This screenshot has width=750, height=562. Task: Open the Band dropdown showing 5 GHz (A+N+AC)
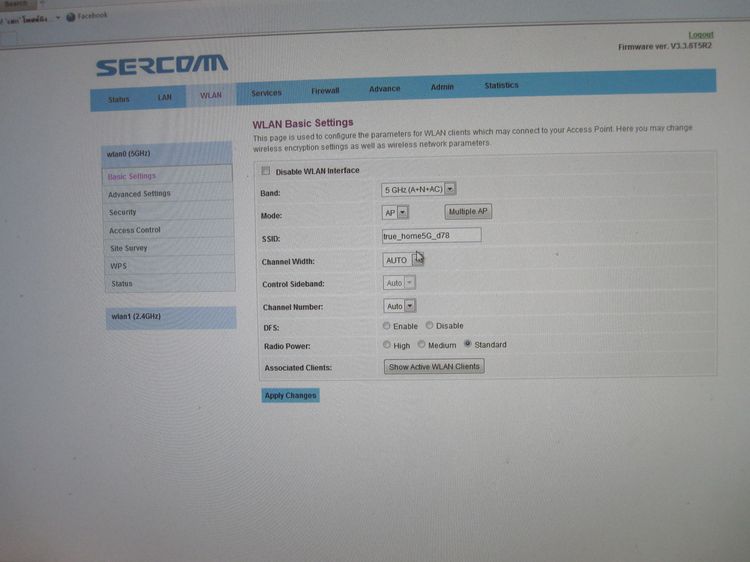tap(419, 189)
